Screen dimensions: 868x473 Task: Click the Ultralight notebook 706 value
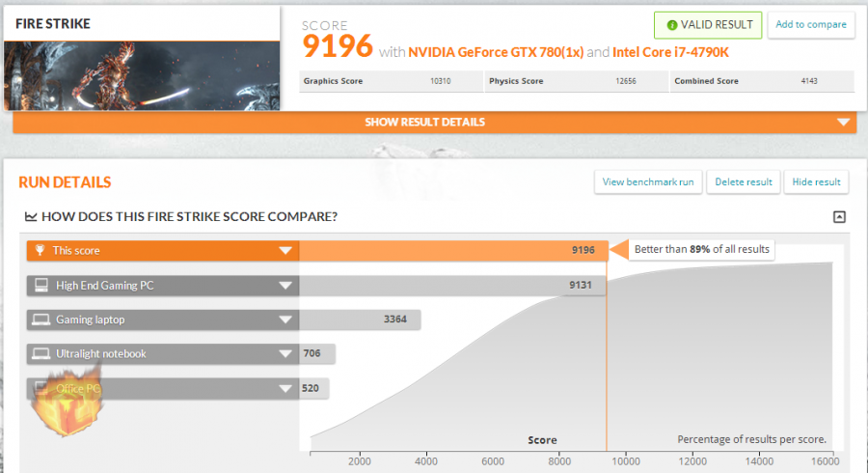point(312,353)
